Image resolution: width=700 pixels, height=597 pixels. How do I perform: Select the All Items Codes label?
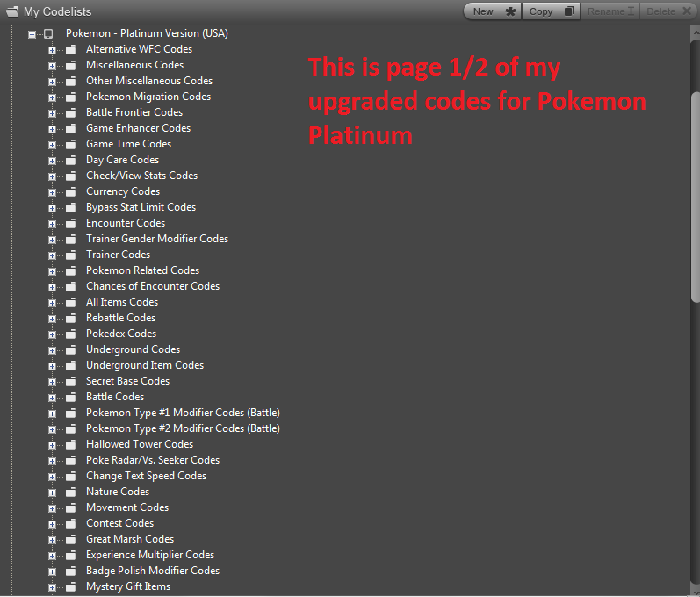(x=122, y=302)
